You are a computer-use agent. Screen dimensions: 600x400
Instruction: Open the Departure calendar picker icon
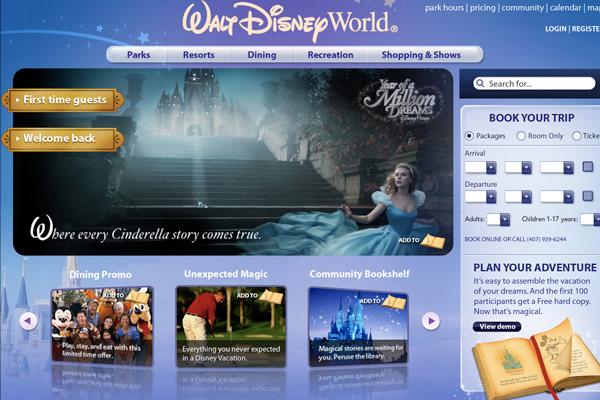point(587,196)
